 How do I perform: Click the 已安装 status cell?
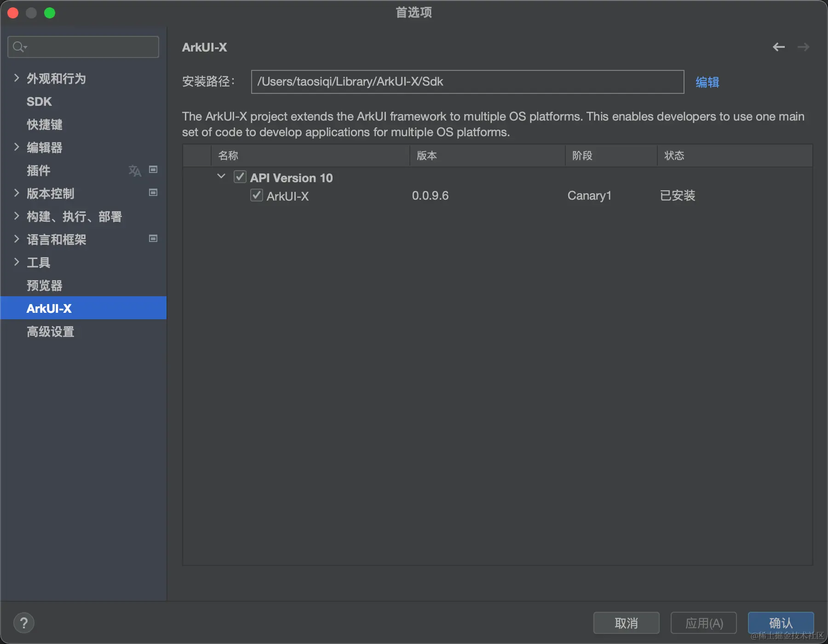678,195
